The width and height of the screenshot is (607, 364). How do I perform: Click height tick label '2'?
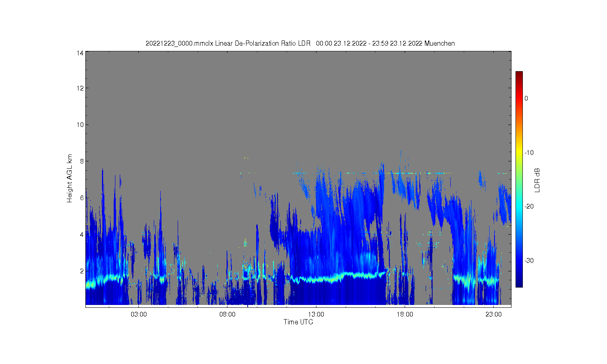(x=82, y=271)
